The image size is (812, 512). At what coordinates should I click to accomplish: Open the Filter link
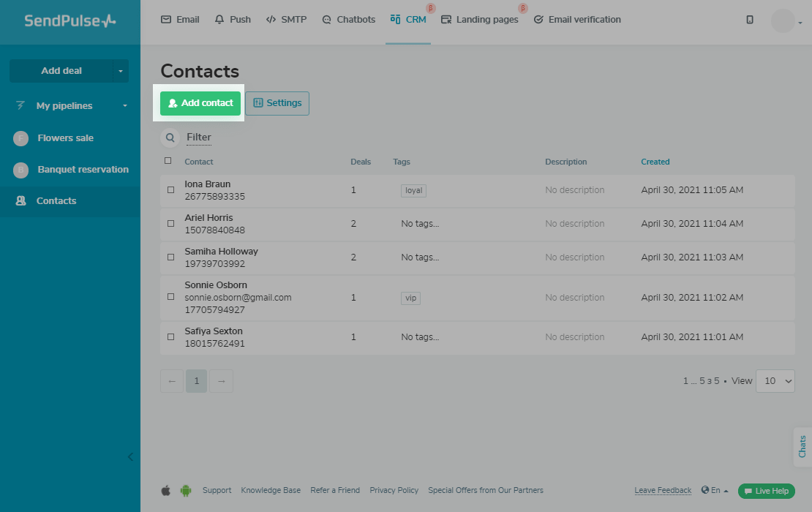199,138
